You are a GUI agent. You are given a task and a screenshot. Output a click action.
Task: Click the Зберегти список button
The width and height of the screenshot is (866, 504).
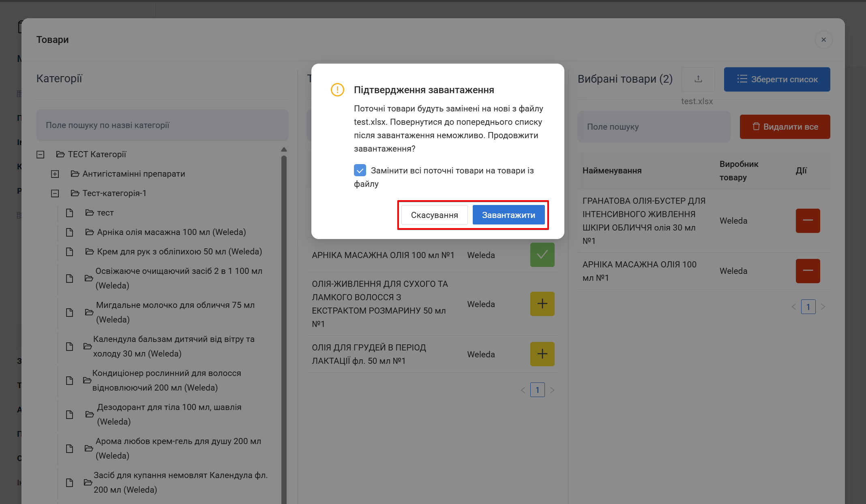(x=776, y=79)
